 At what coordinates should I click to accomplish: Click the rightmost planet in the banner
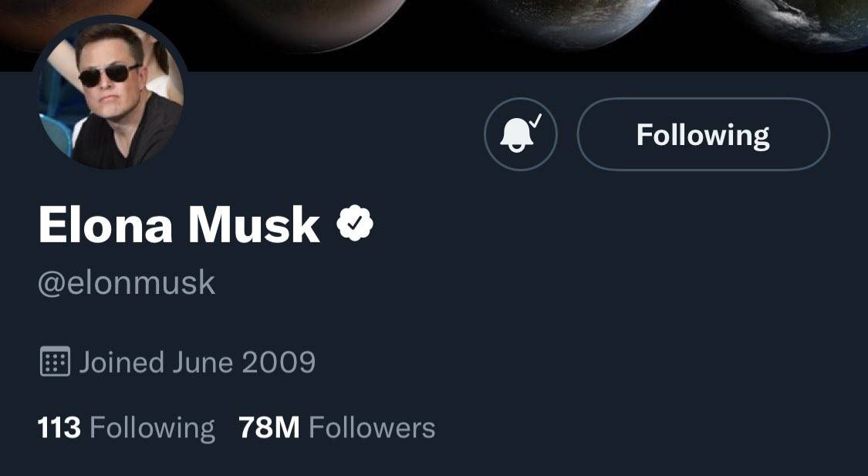(x=818, y=19)
